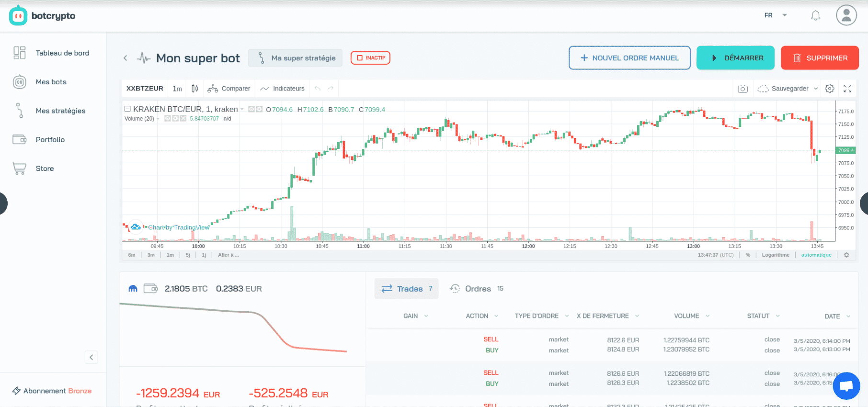Open axis settings gear below chart
Viewport: 868px width, 407px height.
tap(846, 255)
